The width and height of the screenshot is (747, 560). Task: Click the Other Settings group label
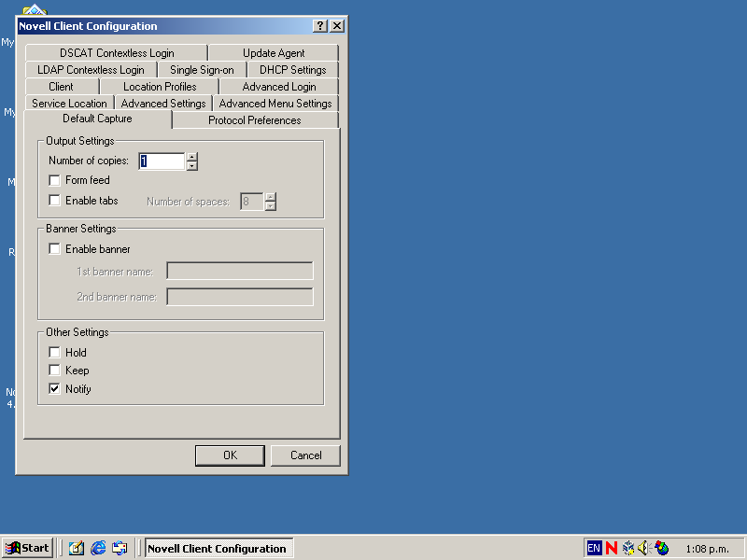pyautogui.click(x=78, y=332)
